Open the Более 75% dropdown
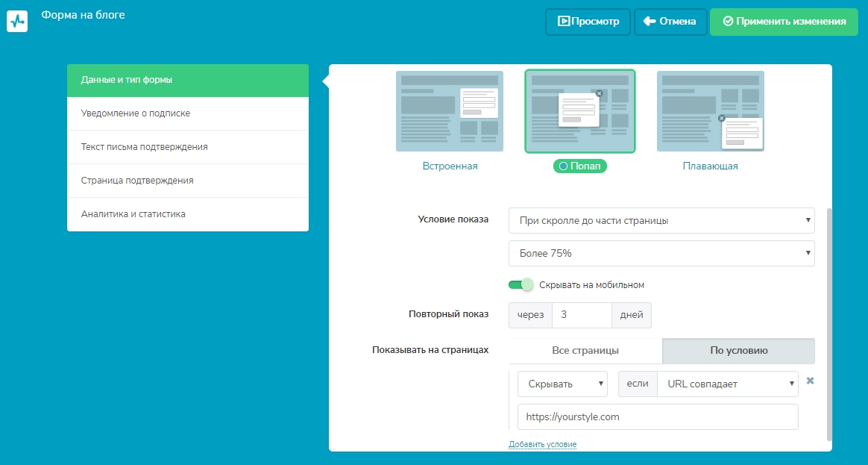 pyautogui.click(x=661, y=253)
